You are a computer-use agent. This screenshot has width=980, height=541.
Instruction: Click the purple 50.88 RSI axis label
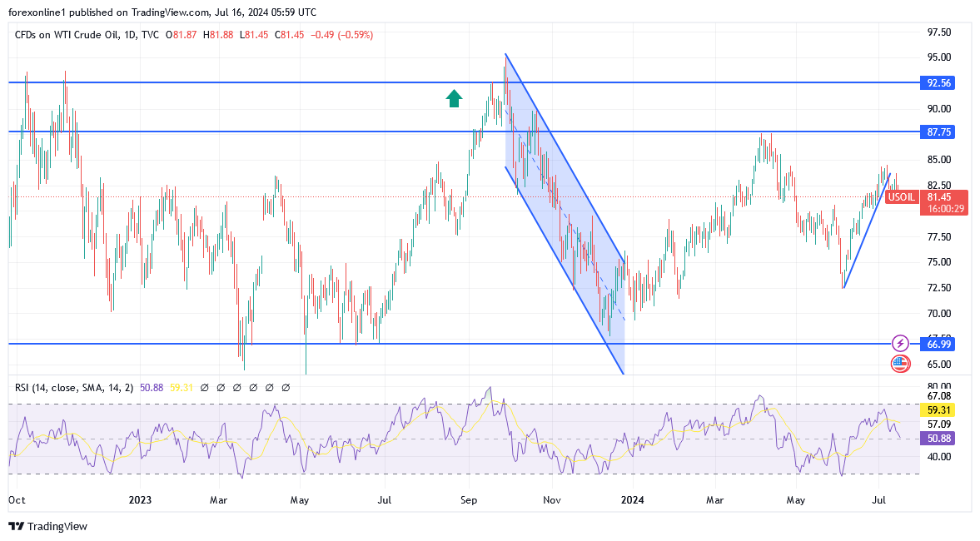pos(938,439)
